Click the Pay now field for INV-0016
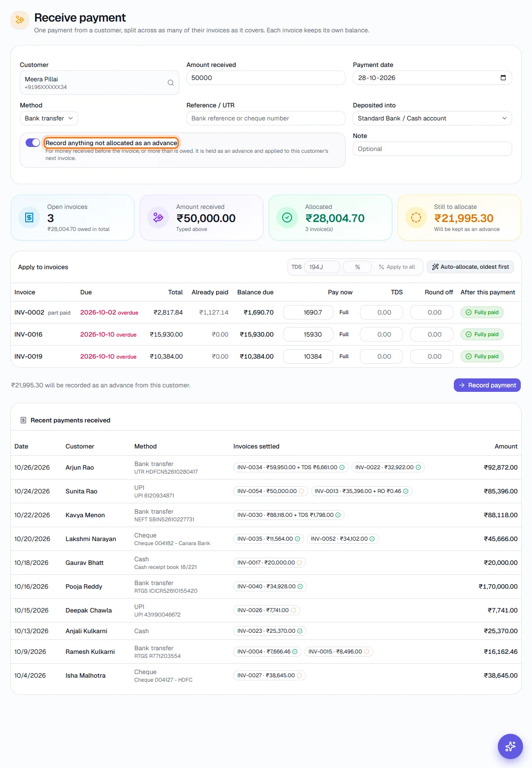This screenshot has height=768, width=532. (x=308, y=334)
